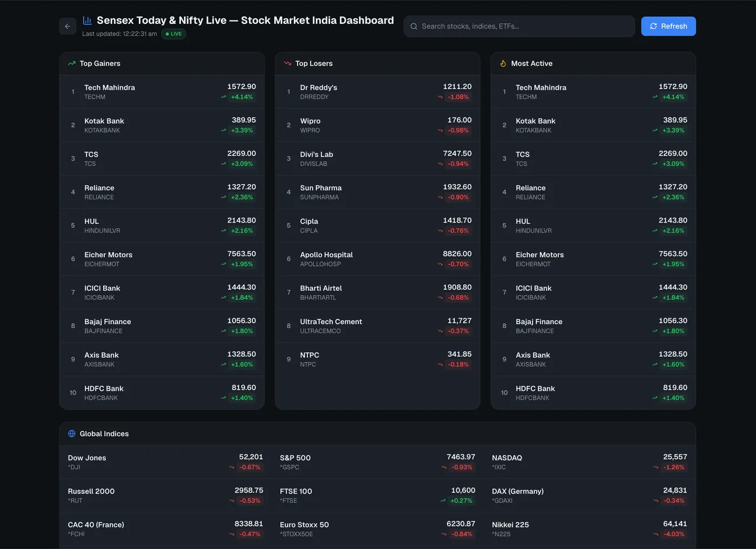The height and width of the screenshot is (549, 756).
Task: Open TCS row in Most Active
Action: (x=593, y=159)
